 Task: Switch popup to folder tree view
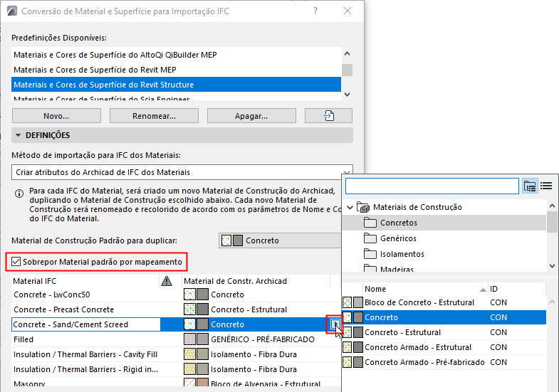click(530, 186)
